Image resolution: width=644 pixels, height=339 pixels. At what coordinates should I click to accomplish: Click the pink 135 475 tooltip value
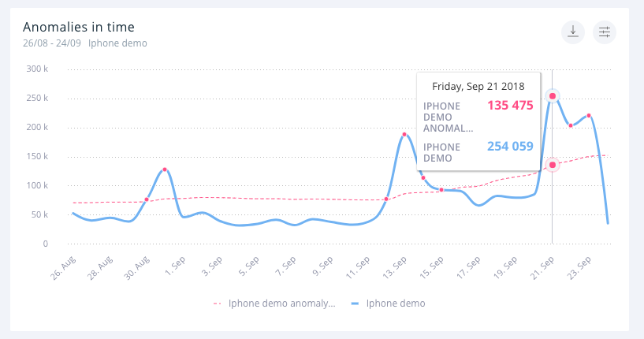[509, 106]
